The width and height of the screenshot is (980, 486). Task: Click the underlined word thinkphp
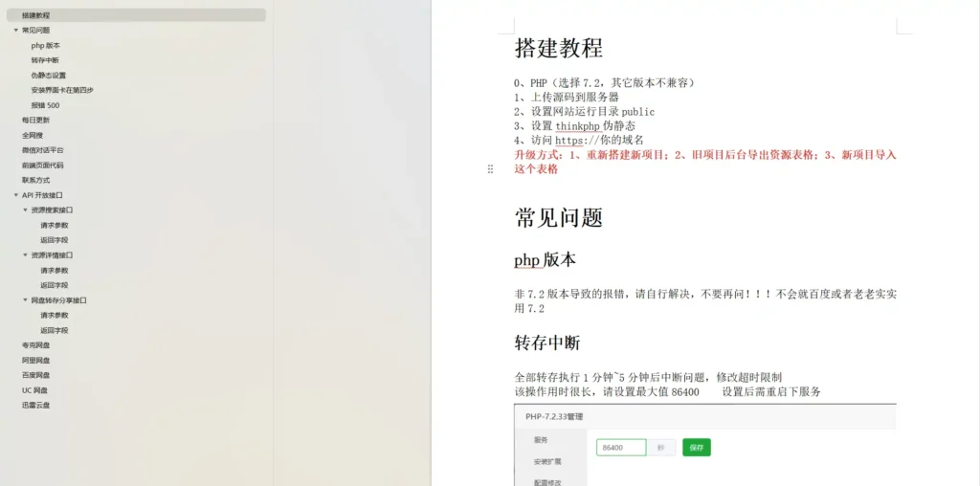(577, 125)
